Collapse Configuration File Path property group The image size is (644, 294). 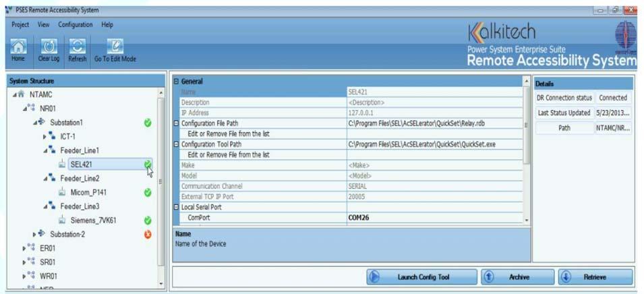tap(176, 123)
